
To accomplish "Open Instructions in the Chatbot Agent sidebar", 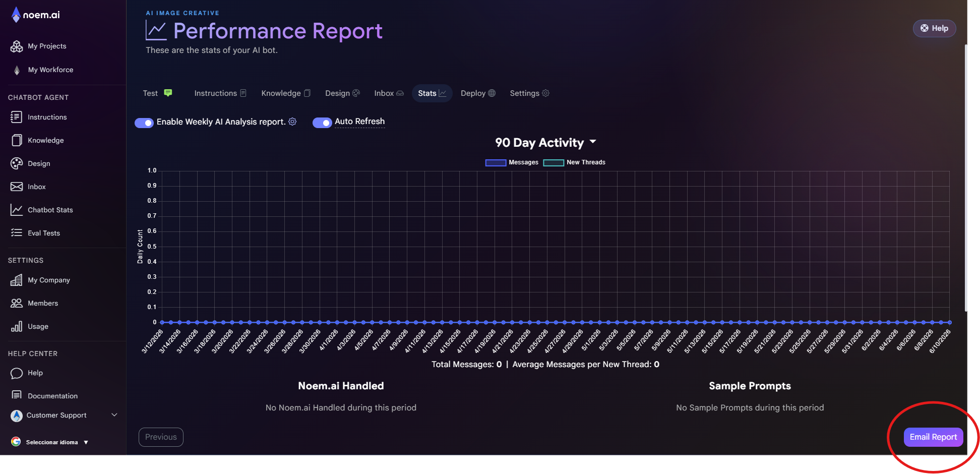I will [x=39, y=117].
